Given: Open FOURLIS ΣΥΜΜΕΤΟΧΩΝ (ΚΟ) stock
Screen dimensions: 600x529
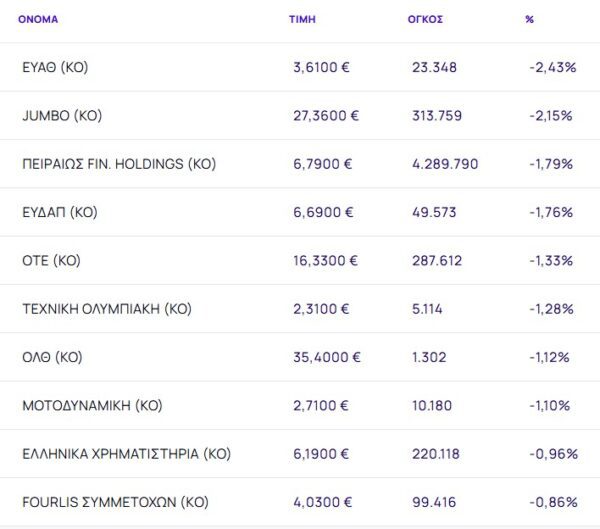Looking at the screenshot, I should (115, 502).
